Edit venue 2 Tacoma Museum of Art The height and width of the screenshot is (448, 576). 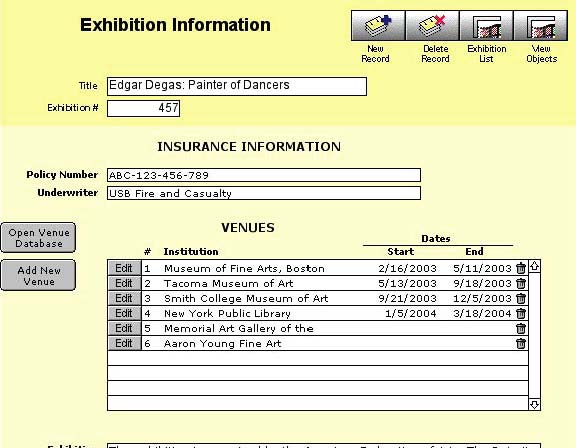(124, 283)
